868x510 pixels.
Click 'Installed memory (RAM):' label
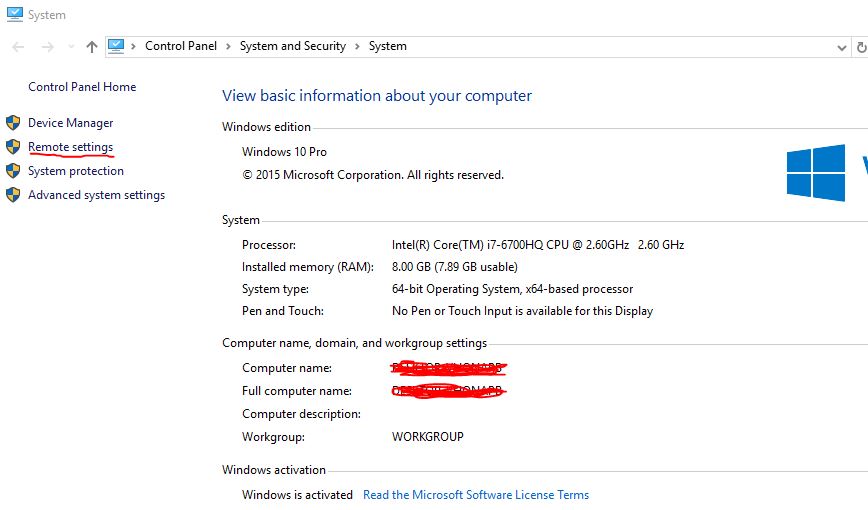[x=307, y=267]
